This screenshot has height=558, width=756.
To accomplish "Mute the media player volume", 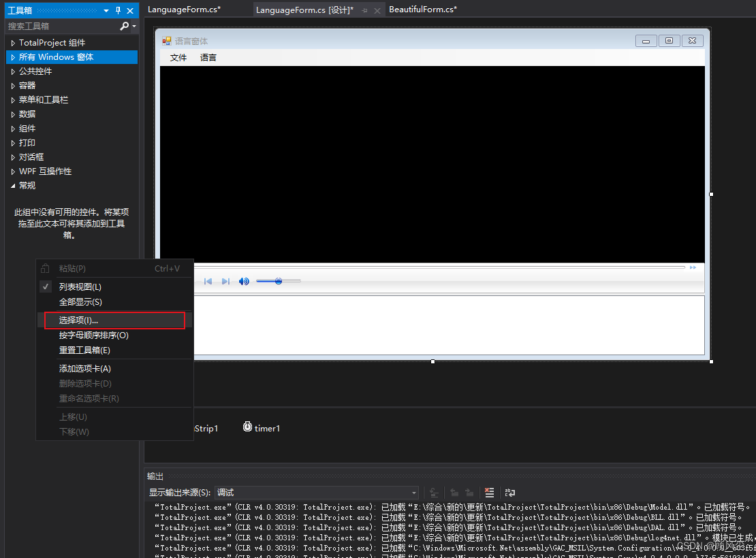I will coord(244,280).
